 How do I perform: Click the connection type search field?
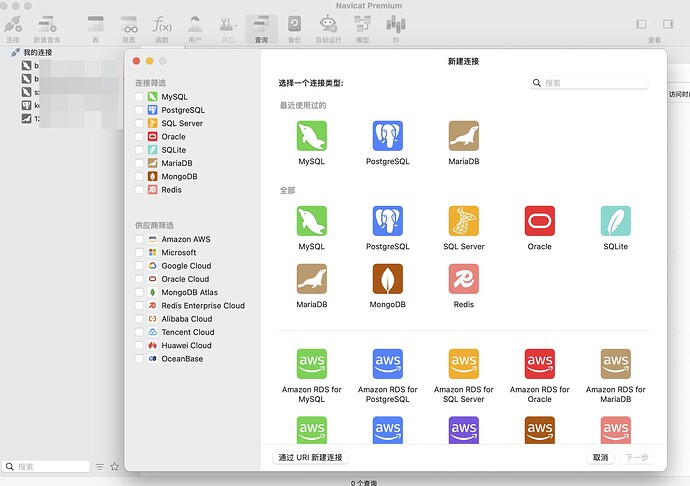pyautogui.click(x=588, y=83)
